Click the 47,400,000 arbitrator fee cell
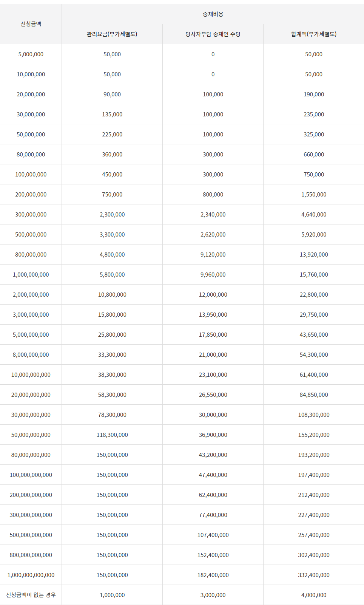Viewport: 364px width, 605px height. click(x=213, y=475)
